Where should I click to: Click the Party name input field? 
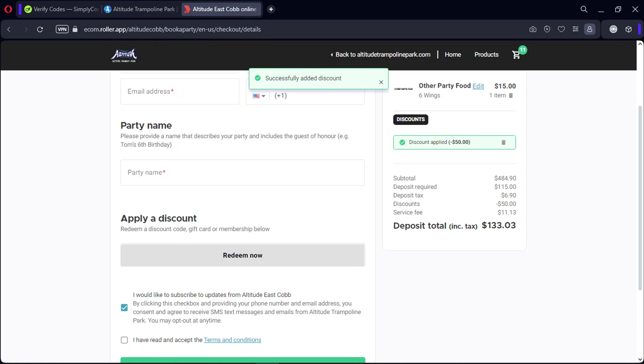coord(243,172)
